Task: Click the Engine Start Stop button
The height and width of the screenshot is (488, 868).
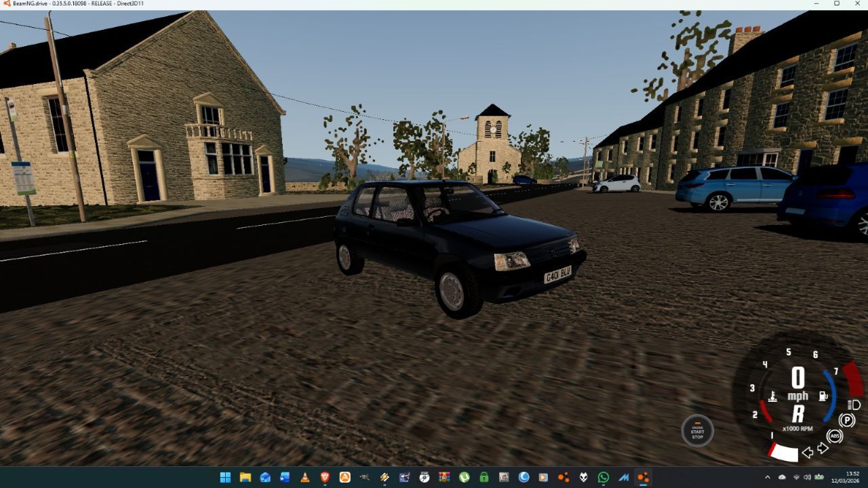Action: tap(698, 430)
